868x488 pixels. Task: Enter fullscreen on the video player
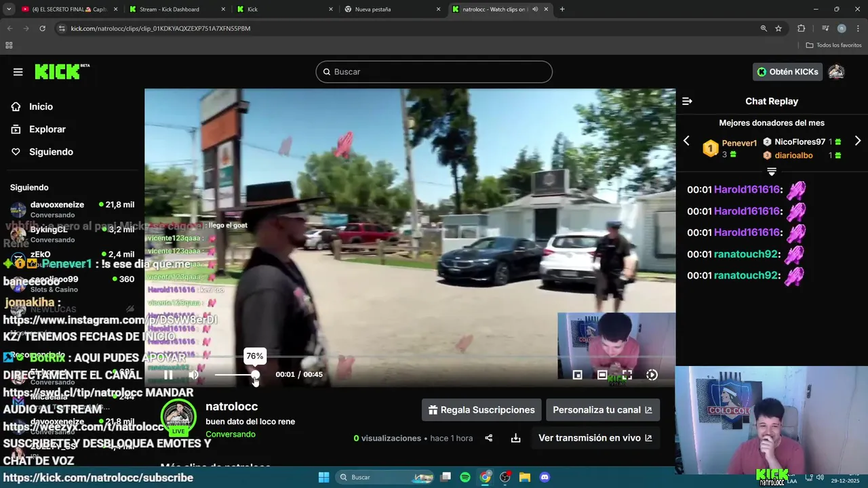tap(627, 375)
